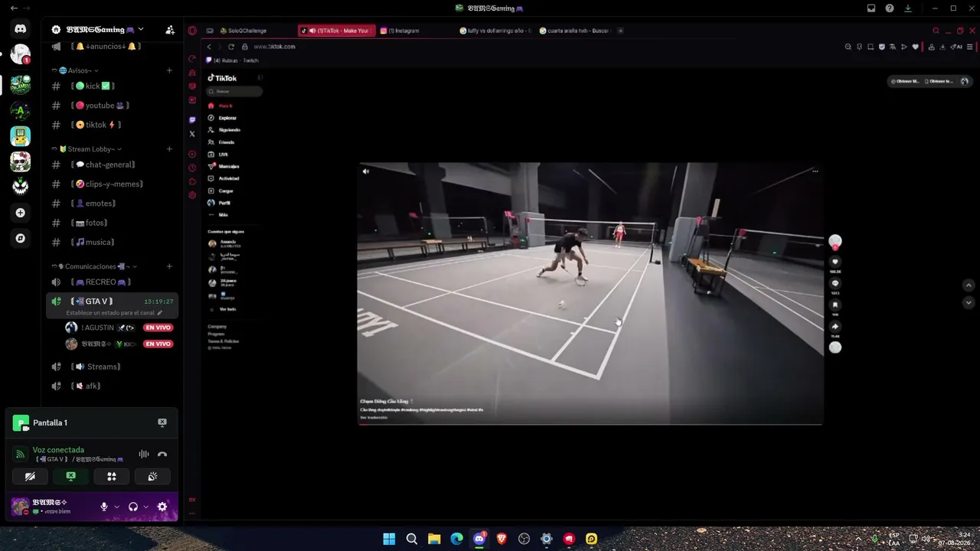Open File Explorer from taskbar
The image size is (980, 551).
click(434, 539)
